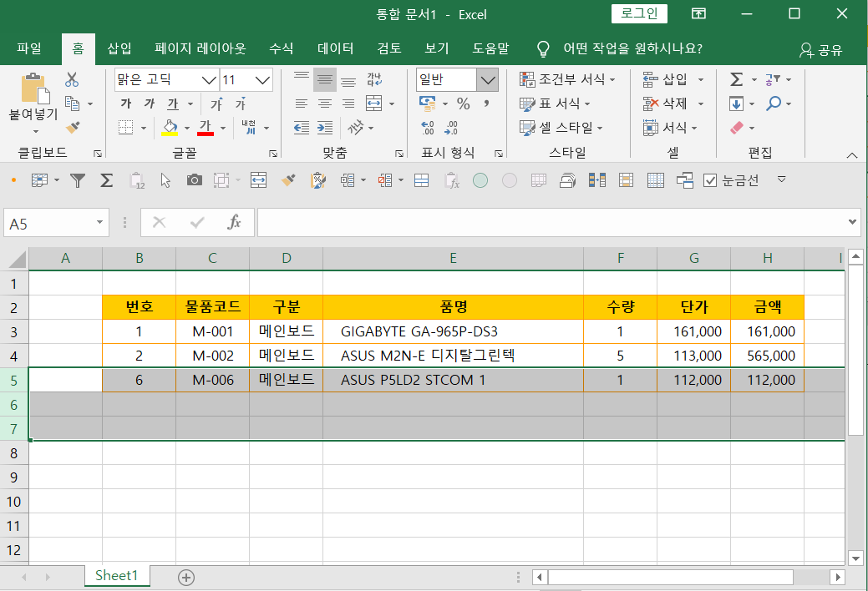This screenshot has height=591, width=868.
Task: Toggle the 눈금선 gridlines checkbox
Action: tap(709, 179)
